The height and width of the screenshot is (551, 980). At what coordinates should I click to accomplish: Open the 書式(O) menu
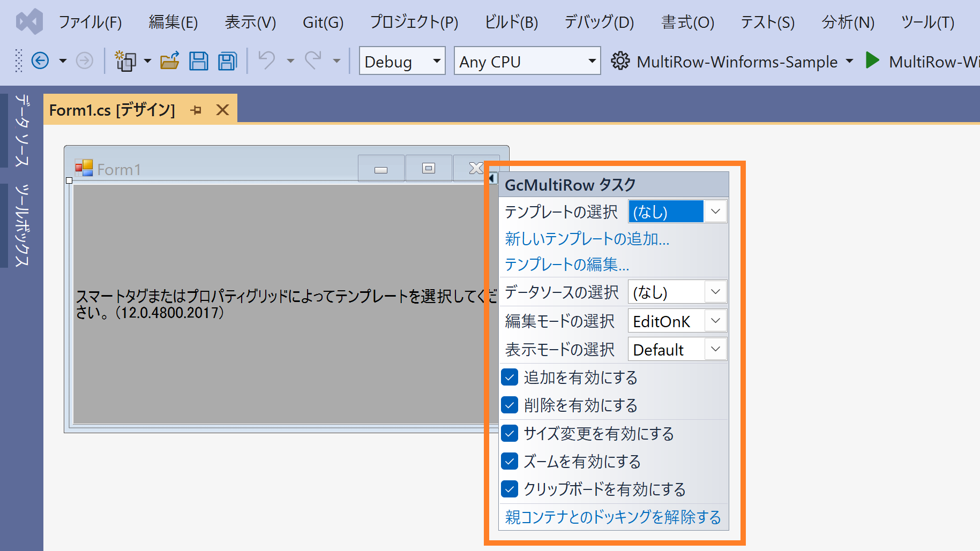click(687, 22)
